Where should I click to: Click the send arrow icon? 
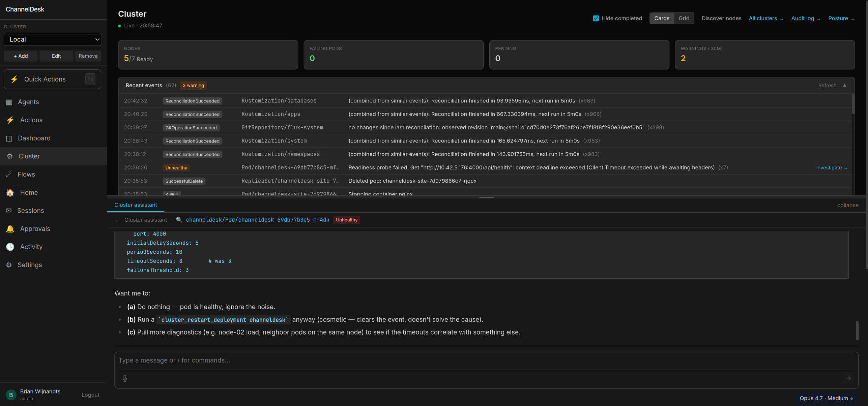848,378
